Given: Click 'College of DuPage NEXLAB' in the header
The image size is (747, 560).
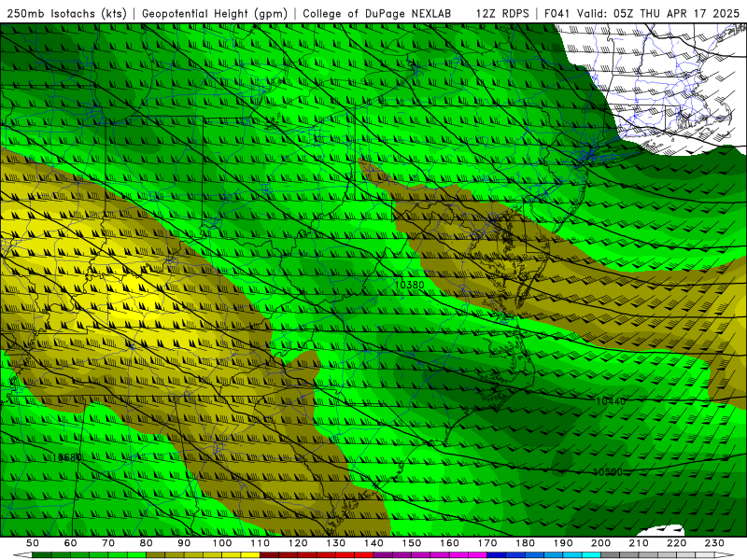Looking at the screenshot, I should pyautogui.click(x=377, y=13).
